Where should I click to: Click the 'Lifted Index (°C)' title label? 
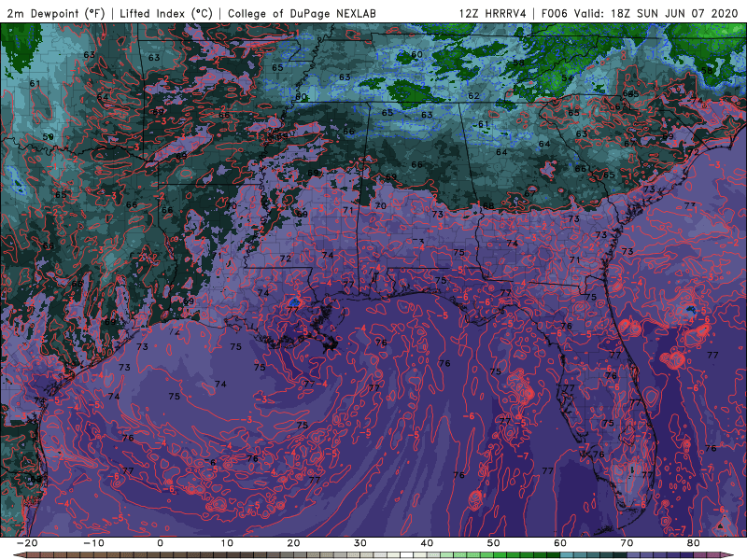pos(166,13)
